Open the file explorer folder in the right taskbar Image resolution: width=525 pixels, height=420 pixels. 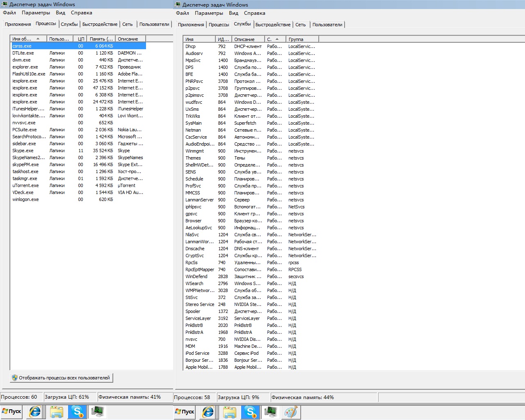(x=229, y=412)
